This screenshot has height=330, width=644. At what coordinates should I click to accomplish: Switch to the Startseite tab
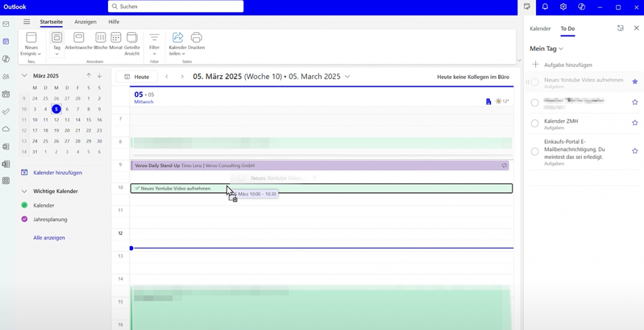click(x=52, y=22)
